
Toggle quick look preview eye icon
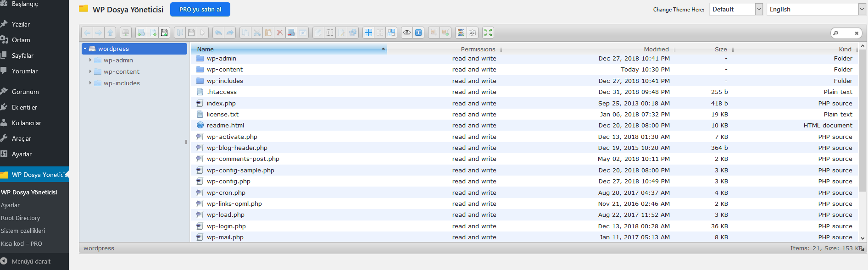pyautogui.click(x=407, y=33)
